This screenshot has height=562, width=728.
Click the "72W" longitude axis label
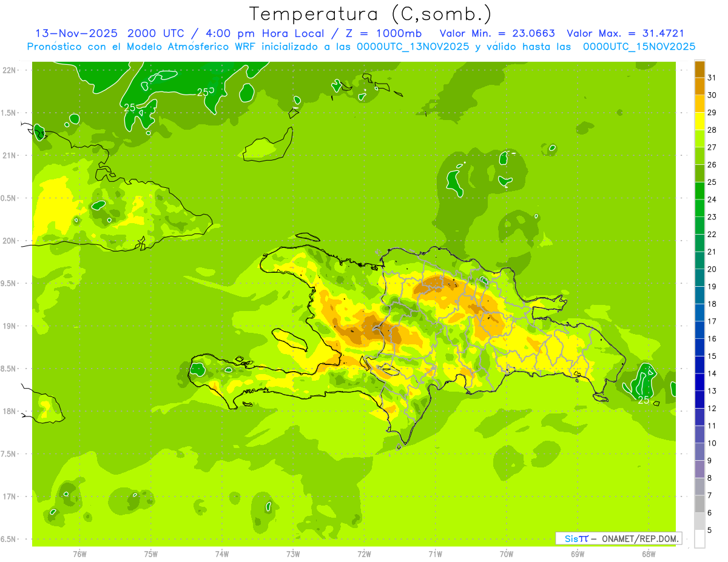364,554
